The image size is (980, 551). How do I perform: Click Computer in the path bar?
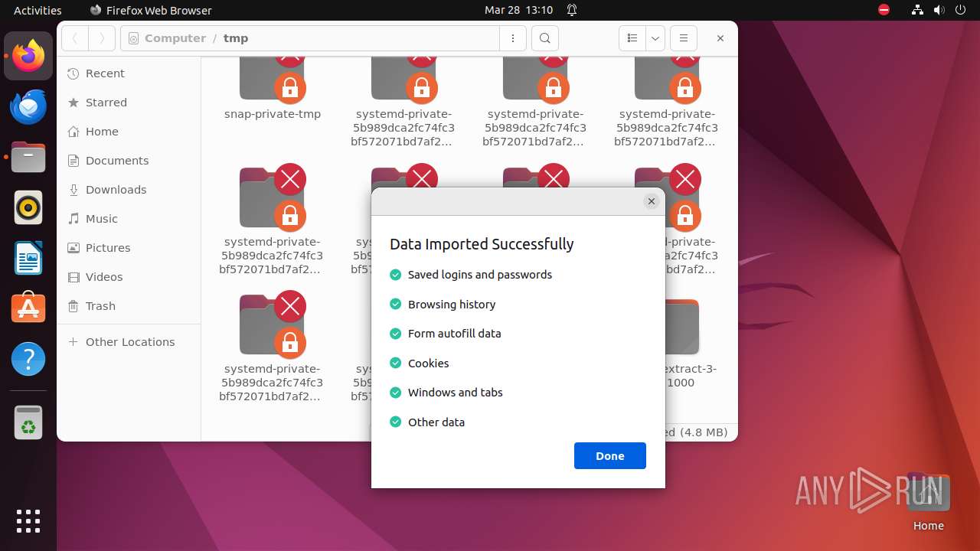pyautogui.click(x=175, y=38)
